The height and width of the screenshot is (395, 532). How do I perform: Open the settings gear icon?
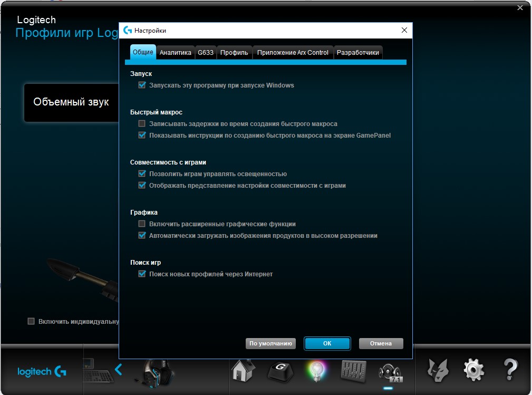[473, 370]
